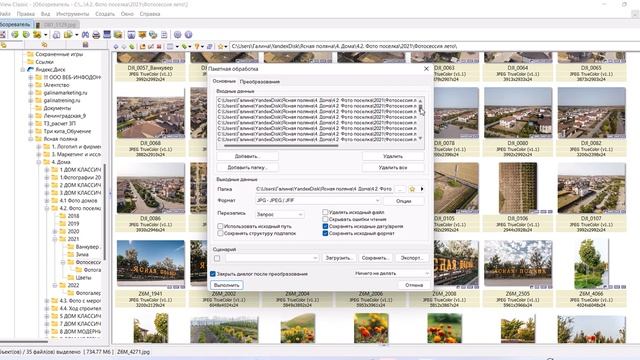Image resolution: width=640 pixels, height=360 pixels.
Task: Click the yellow star next to the output folder field
Action: click(x=412, y=189)
